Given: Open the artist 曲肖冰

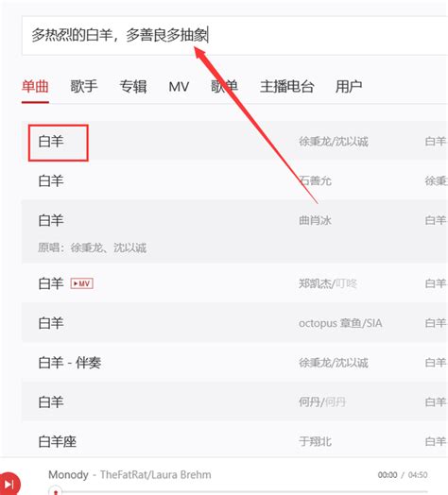Looking at the screenshot, I should pyautogui.click(x=315, y=220).
